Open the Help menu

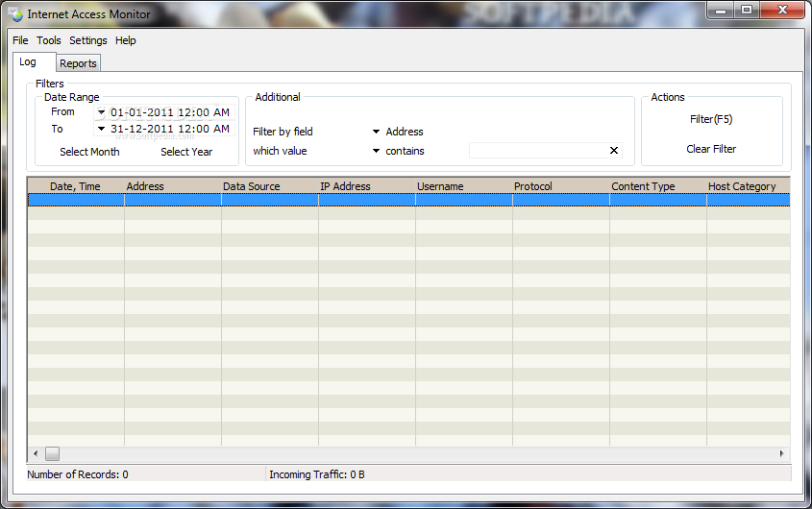[x=125, y=40]
